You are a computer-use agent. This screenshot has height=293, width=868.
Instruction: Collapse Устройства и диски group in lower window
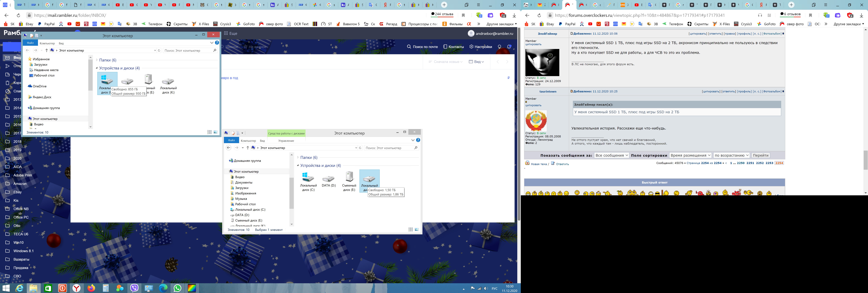[x=298, y=165]
